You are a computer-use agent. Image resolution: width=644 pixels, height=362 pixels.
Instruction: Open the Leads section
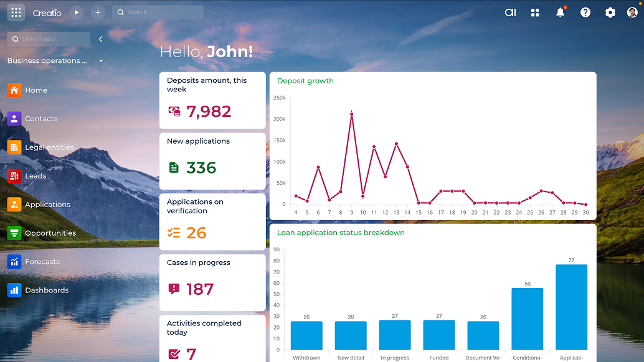click(36, 176)
